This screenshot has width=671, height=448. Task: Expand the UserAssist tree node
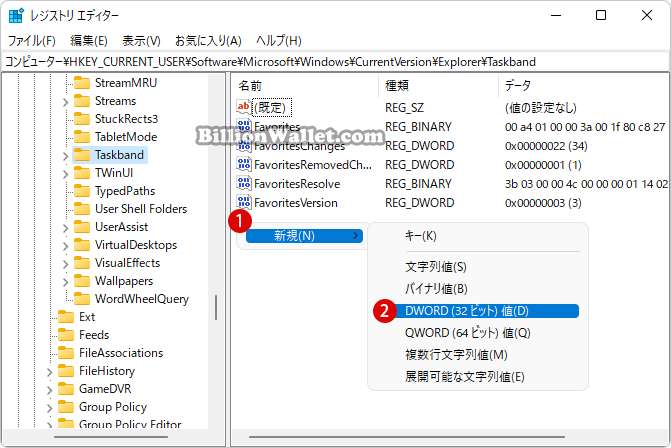pyautogui.click(x=65, y=228)
